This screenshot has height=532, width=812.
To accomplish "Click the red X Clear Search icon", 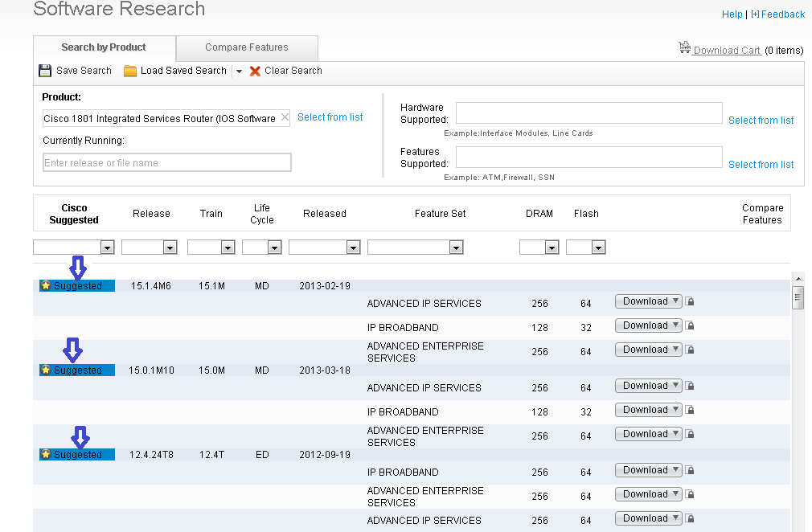I will [255, 71].
